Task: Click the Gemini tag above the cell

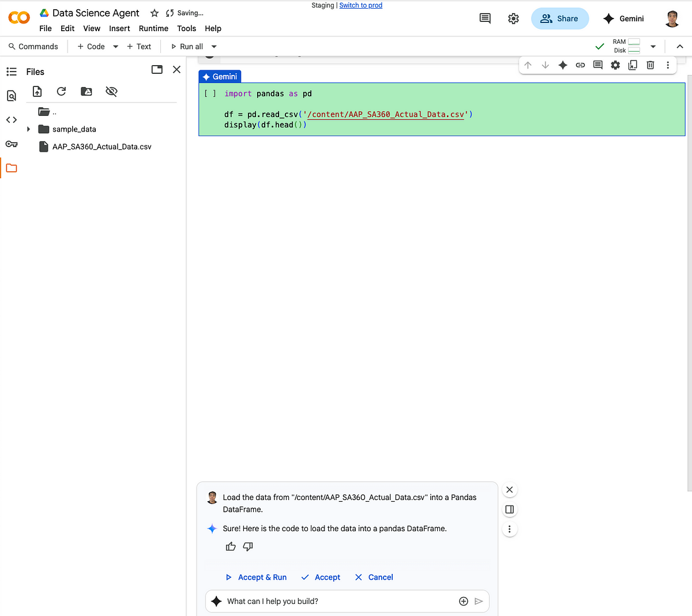Action: click(x=220, y=76)
